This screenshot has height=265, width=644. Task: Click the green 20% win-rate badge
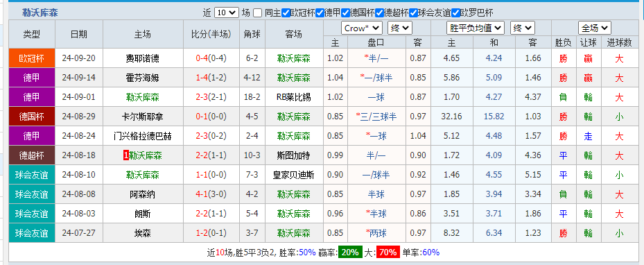coord(350,253)
